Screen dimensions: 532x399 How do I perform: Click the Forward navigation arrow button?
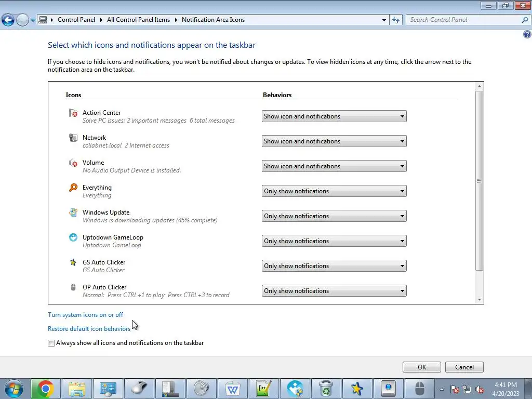(x=22, y=20)
